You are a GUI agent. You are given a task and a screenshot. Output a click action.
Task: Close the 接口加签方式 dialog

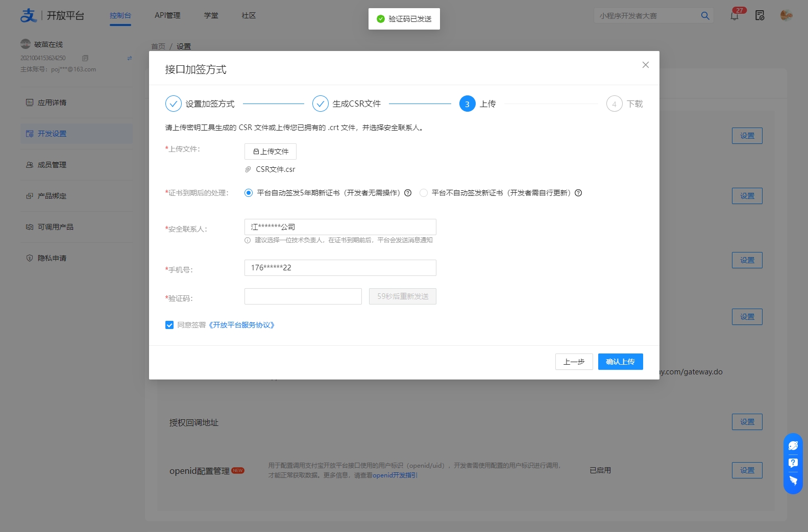pos(646,65)
